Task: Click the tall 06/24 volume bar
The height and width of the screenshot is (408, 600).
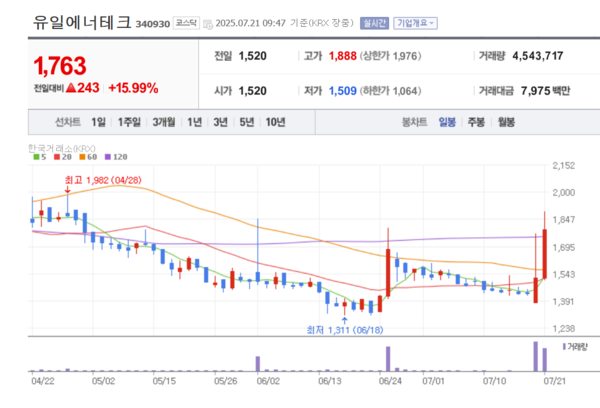Action: [x=388, y=359]
